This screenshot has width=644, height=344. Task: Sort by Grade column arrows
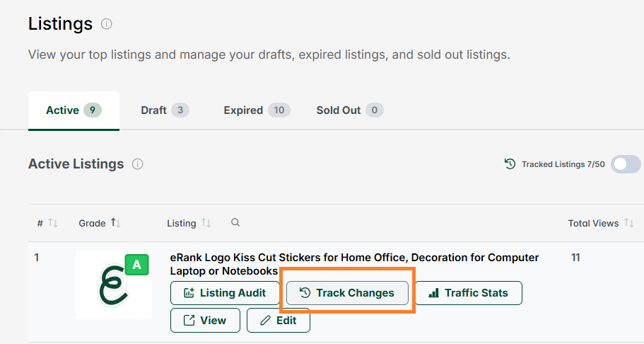point(115,223)
